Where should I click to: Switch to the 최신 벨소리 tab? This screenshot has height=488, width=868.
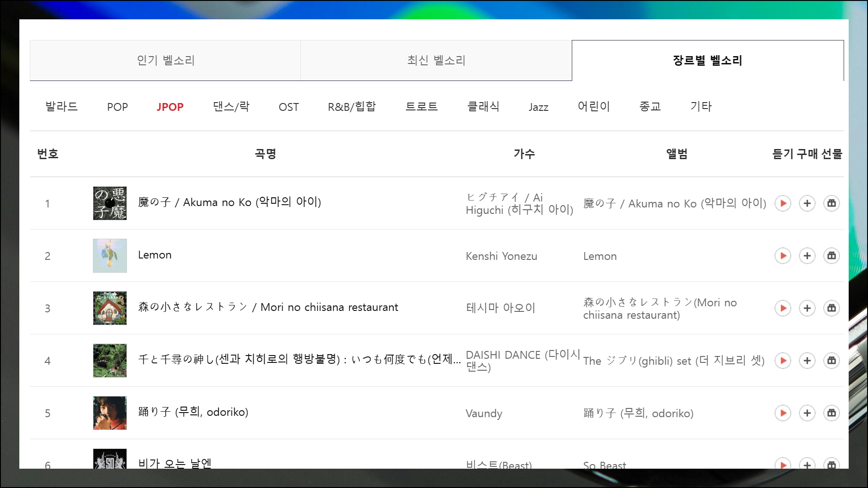click(436, 60)
